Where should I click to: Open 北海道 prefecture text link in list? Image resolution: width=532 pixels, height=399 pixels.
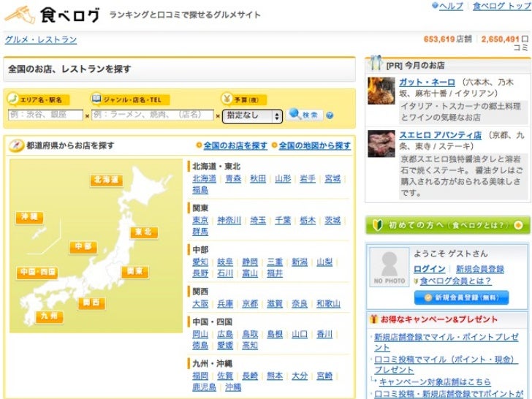[x=205, y=179]
